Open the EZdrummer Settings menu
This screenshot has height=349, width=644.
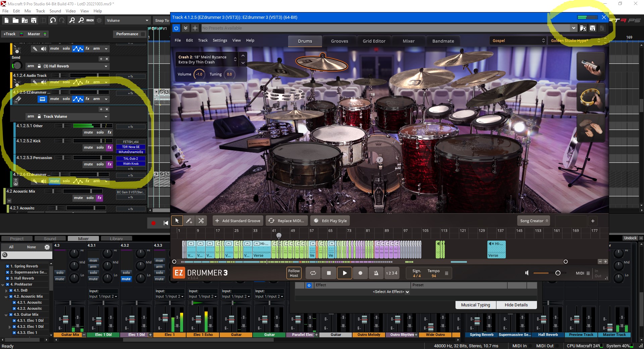coord(220,40)
